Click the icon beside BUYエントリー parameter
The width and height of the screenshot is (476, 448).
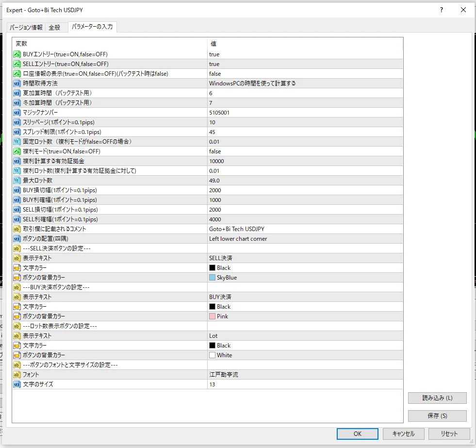tap(17, 54)
